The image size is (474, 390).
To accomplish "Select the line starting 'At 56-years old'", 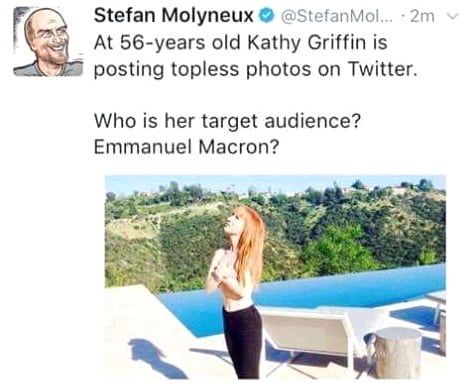I will [241, 43].
